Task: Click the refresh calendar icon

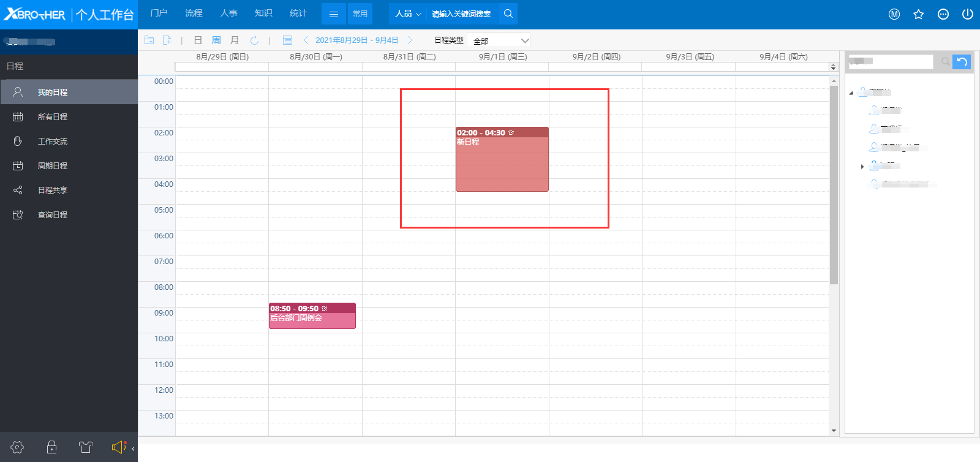Action: (254, 40)
